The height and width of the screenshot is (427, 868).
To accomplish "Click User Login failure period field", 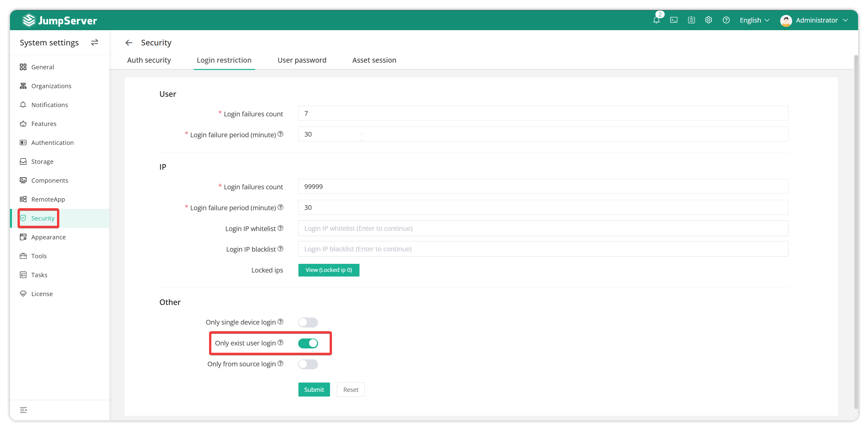I will pyautogui.click(x=543, y=134).
